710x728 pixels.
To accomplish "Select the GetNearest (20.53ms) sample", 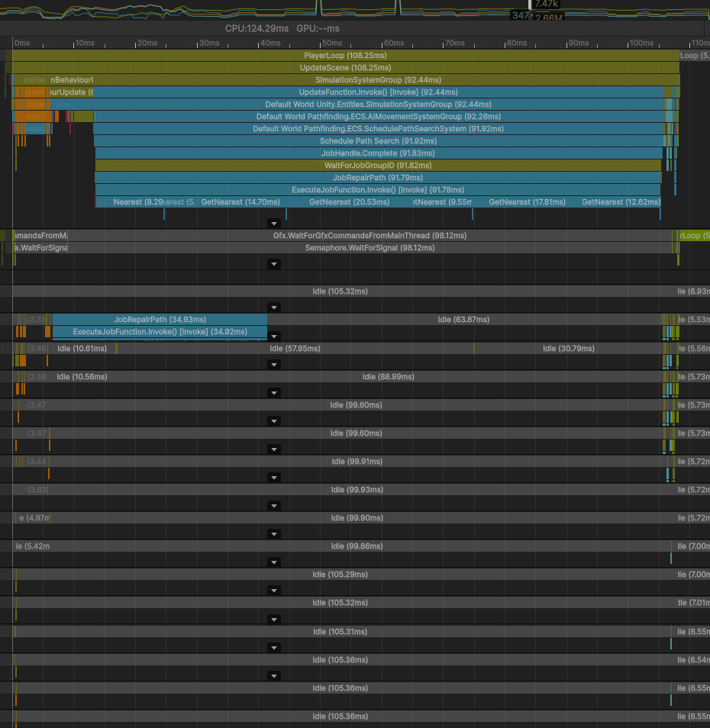I will 349,202.
